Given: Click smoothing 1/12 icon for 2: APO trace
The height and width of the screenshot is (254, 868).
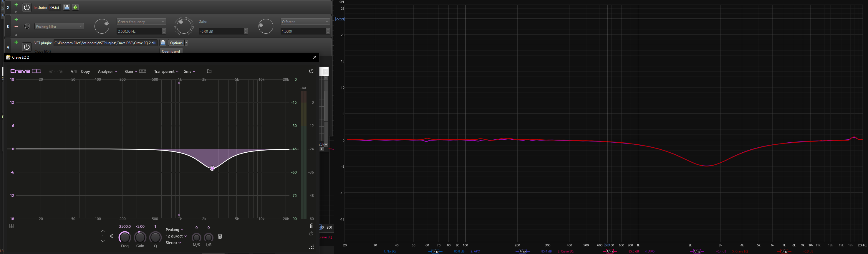Looking at the screenshot, I should [x=523, y=251].
